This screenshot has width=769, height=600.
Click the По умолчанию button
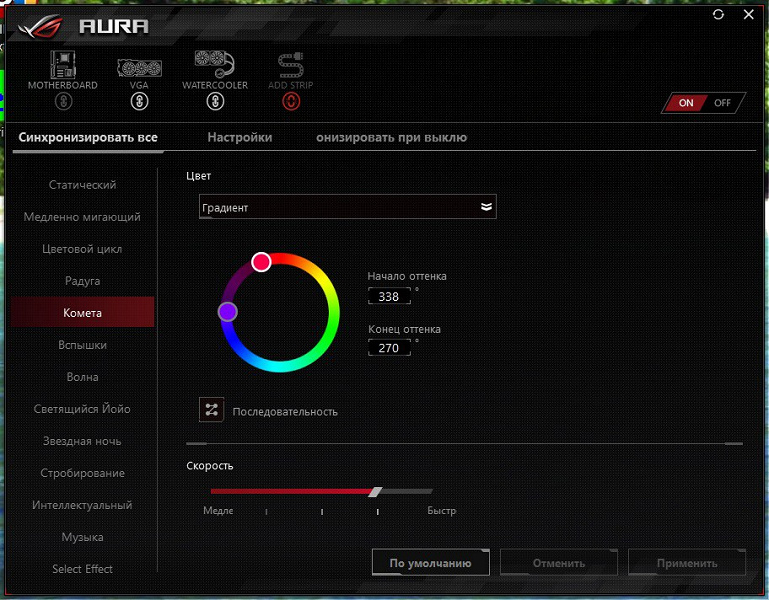coord(431,563)
